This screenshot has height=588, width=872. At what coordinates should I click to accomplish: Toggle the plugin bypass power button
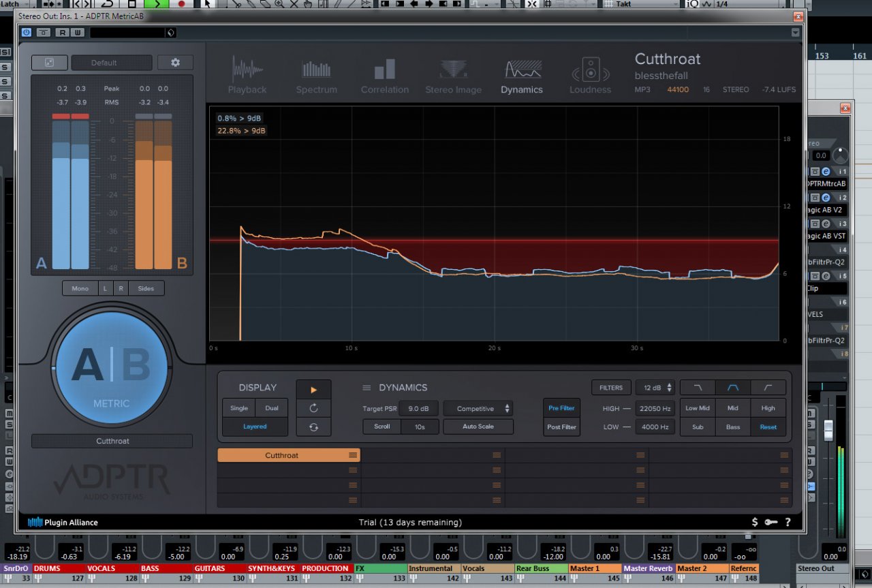point(27,32)
